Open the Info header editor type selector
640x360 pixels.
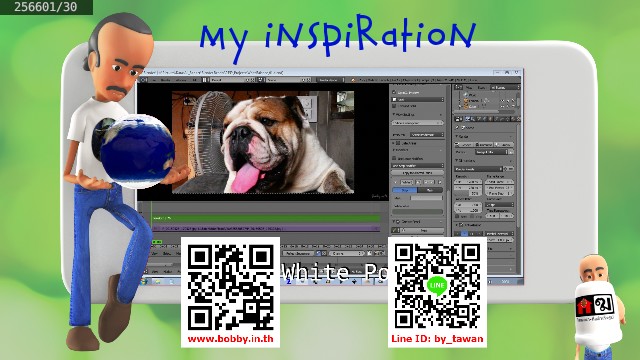(x=144, y=80)
